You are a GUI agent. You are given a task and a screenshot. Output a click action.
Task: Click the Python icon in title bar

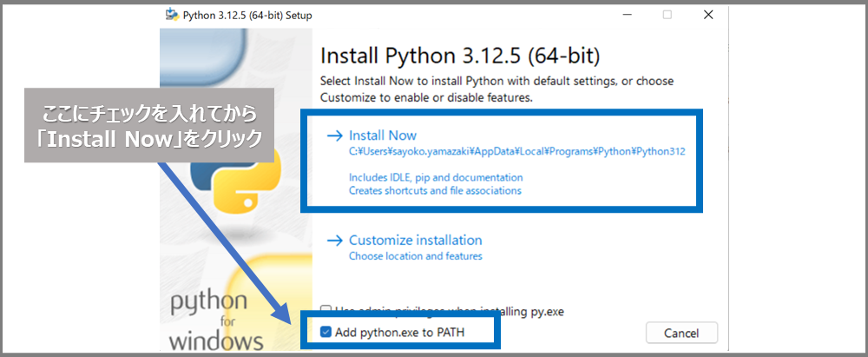coord(172,15)
